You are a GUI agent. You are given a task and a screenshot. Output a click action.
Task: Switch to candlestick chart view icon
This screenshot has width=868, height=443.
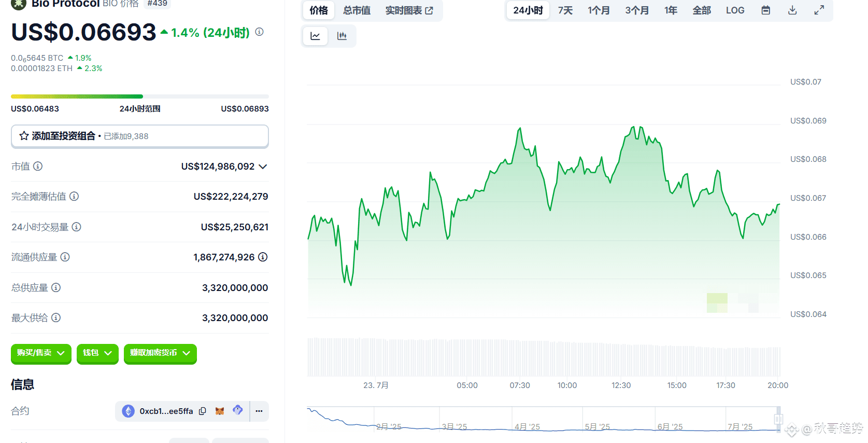click(342, 36)
